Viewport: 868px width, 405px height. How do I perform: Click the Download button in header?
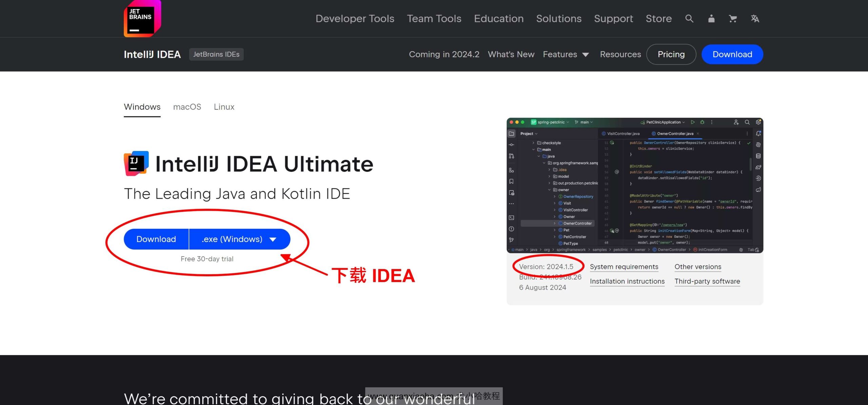[732, 54]
